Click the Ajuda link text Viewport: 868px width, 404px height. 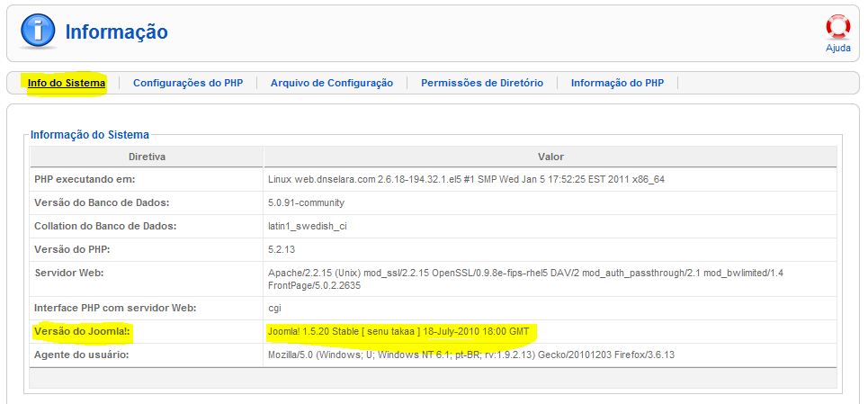coord(838,48)
